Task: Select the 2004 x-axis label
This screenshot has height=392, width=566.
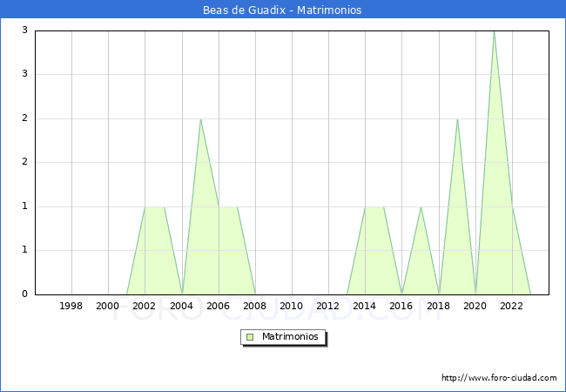Action: coord(181,306)
